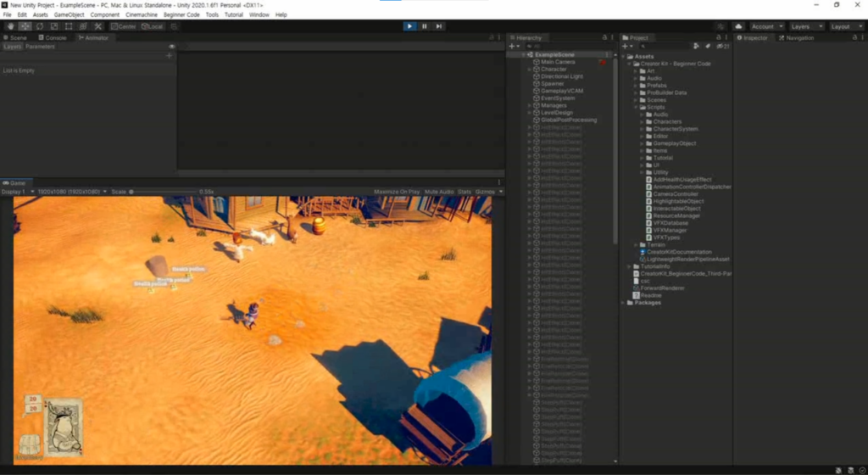868x475 pixels.
Task: Open the File menu
Action: [7, 15]
